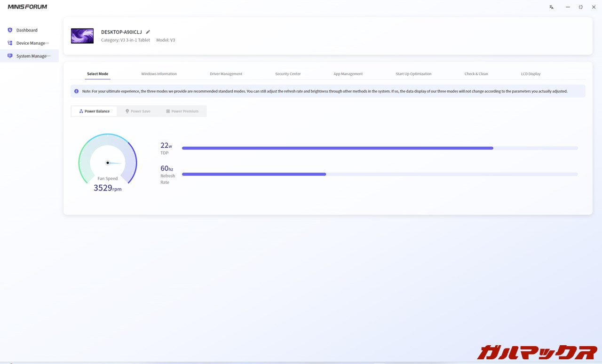This screenshot has height=364, width=602.
Task: Click the System Management sidebar icon
Action: (10, 56)
